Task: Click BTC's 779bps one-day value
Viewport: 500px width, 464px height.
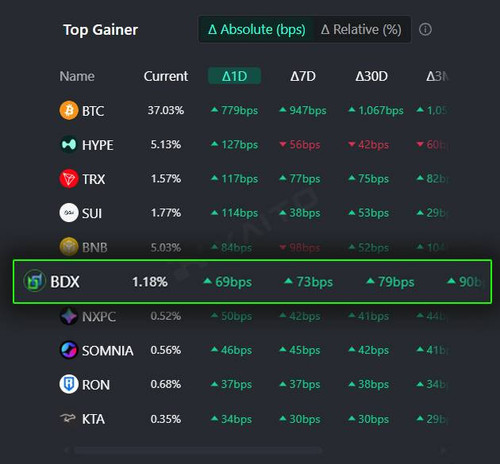Action: tap(235, 110)
